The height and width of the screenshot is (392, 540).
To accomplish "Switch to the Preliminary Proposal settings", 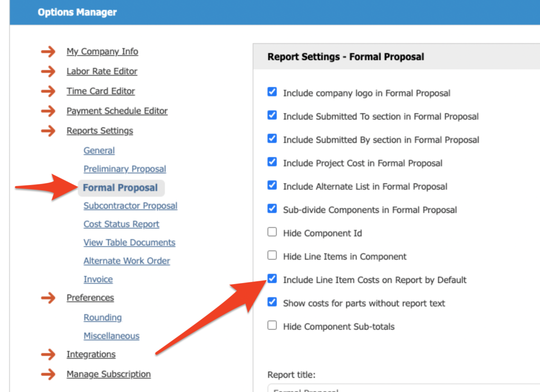I will tap(124, 169).
